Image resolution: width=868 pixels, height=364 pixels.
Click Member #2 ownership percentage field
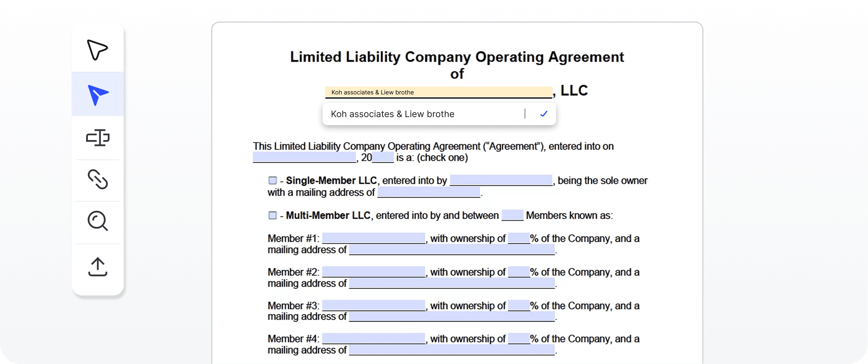click(x=519, y=272)
